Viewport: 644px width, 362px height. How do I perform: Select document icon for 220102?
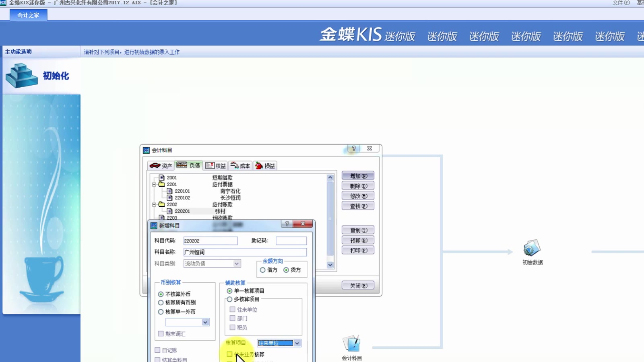point(169,197)
